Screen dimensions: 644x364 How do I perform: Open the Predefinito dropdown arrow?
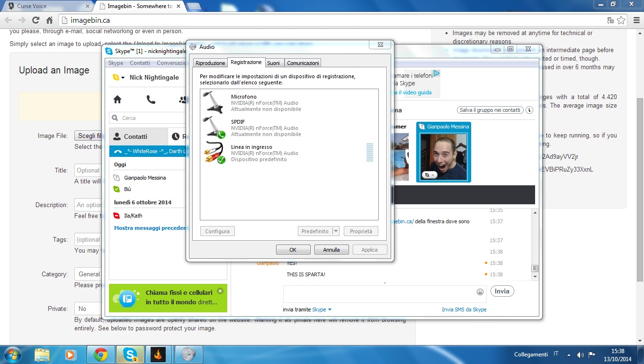[336, 231]
